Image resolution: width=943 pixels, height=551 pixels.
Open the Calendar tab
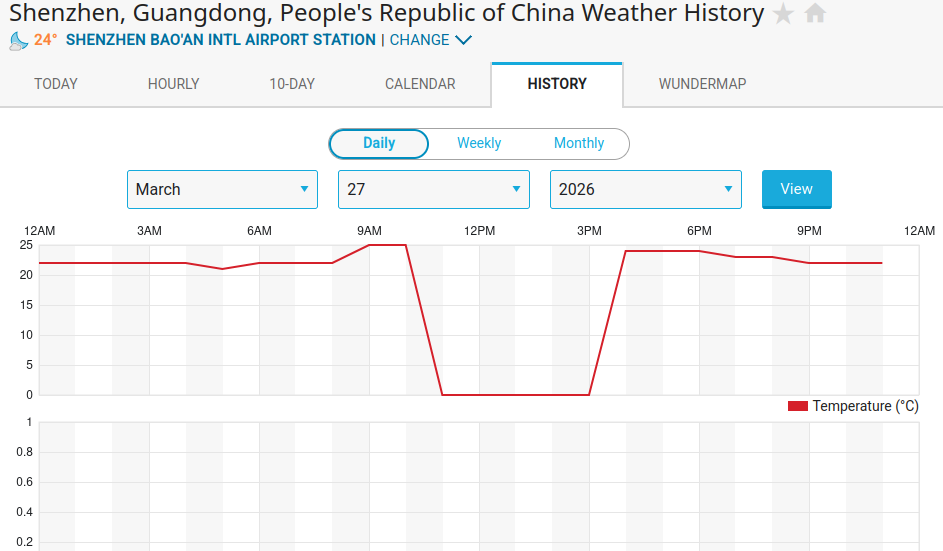point(420,84)
